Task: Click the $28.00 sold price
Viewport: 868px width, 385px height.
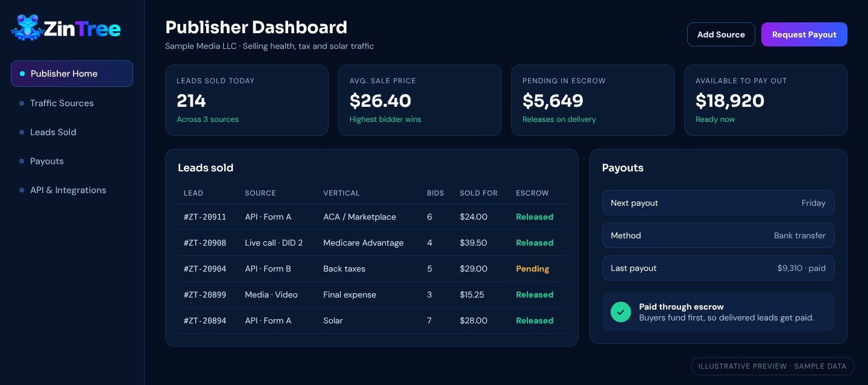Action: (474, 320)
